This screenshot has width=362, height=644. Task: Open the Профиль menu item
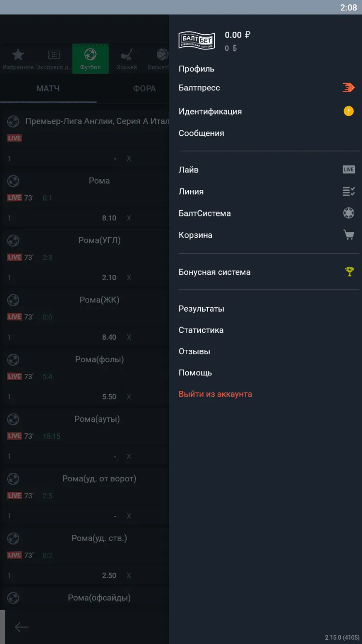pyautogui.click(x=196, y=69)
